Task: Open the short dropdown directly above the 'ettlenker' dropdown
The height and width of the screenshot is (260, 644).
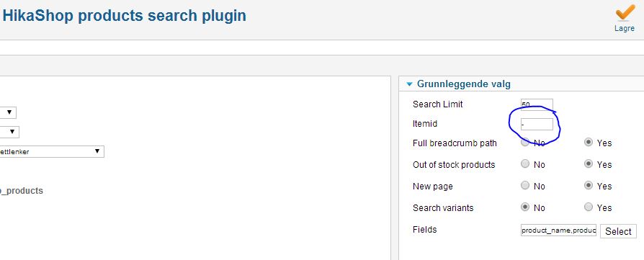Action: [9, 133]
